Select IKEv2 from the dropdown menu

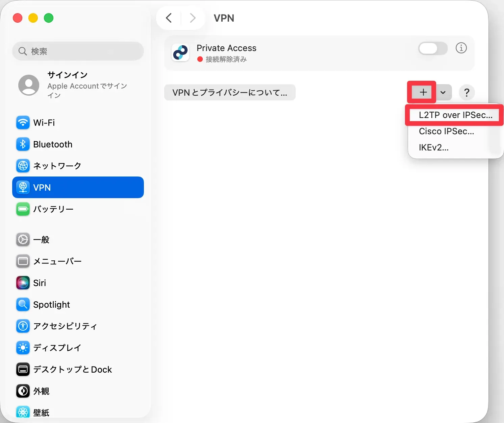click(434, 147)
